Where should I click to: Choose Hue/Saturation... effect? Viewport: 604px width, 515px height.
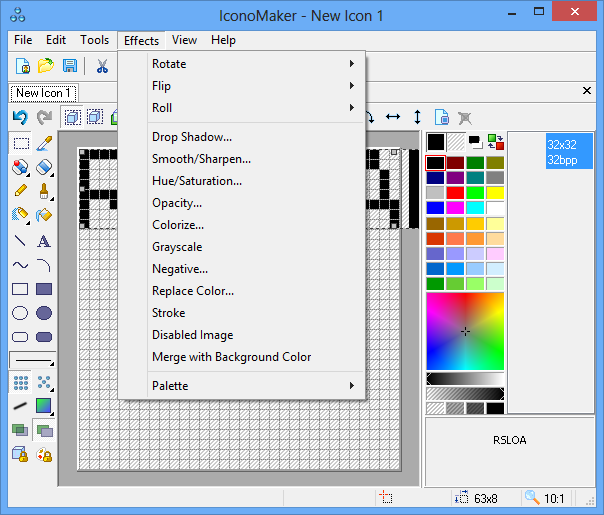pyautogui.click(x=242, y=181)
